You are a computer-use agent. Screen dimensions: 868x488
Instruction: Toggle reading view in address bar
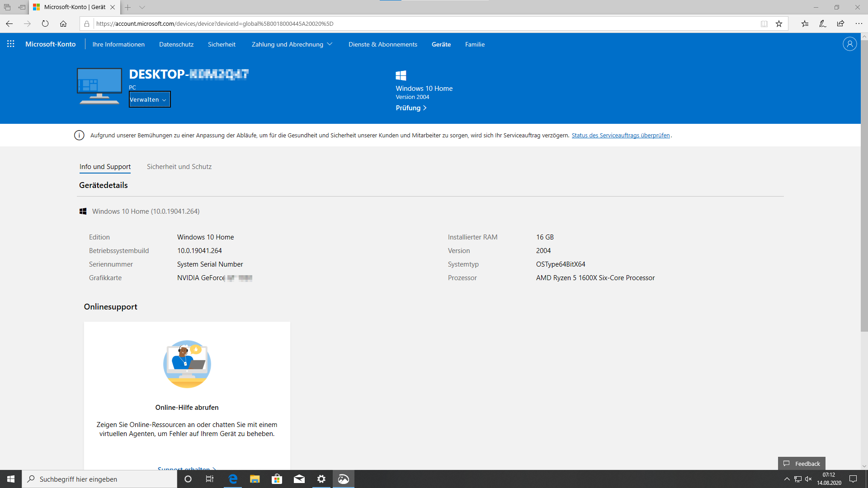point(764,23)
